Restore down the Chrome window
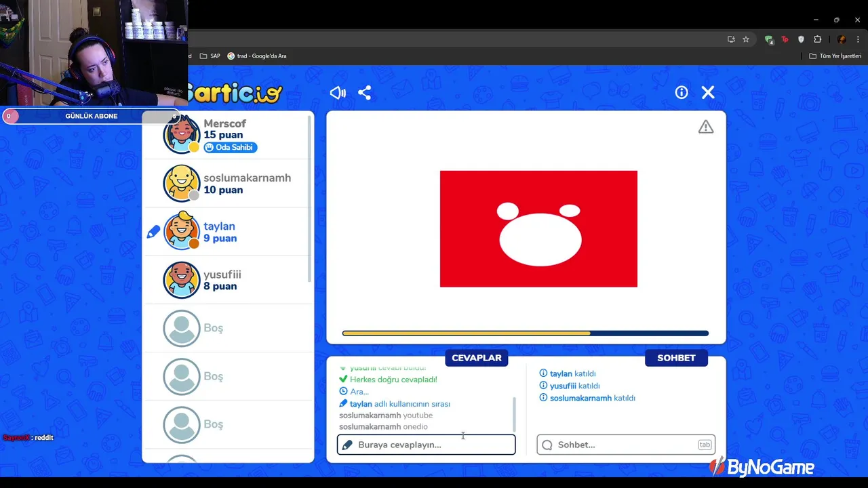 click(x=836, y=20)
